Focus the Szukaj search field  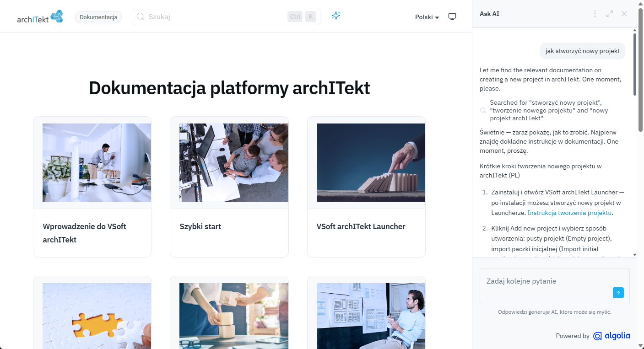click(x=226, y=16)
